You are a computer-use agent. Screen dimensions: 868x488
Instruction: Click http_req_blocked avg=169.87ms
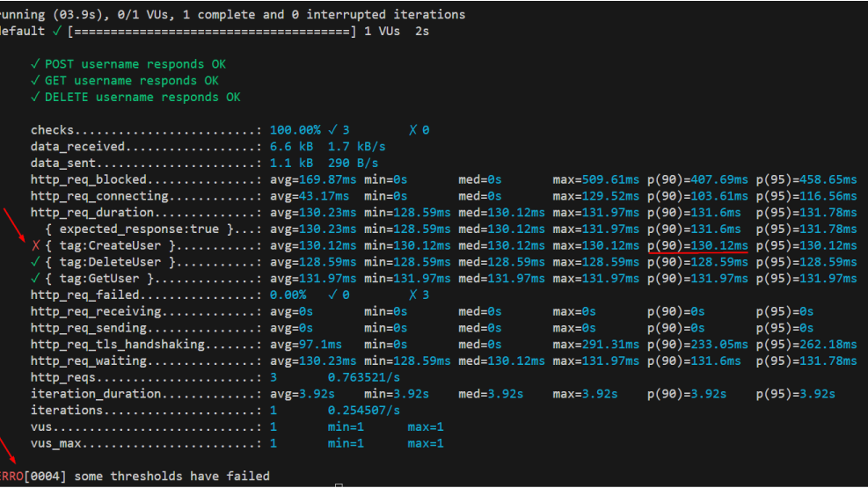[313, 180]
